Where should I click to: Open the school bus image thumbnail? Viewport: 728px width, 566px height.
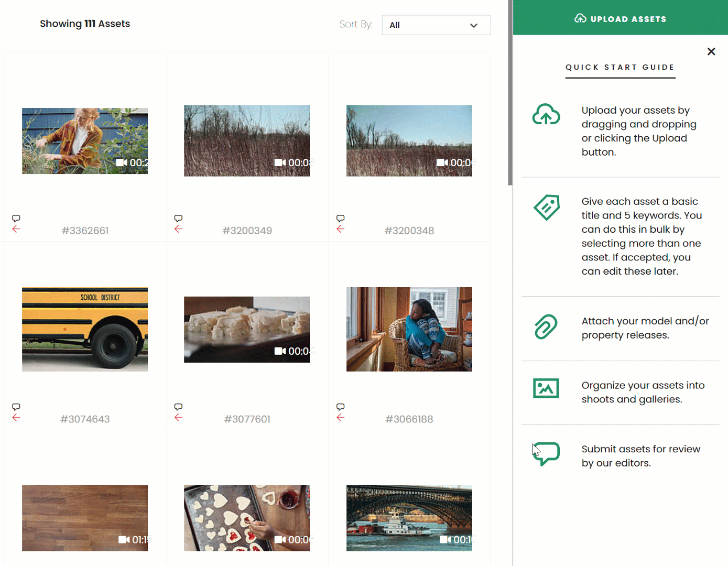pyautogui.click(x=85, y=330)
